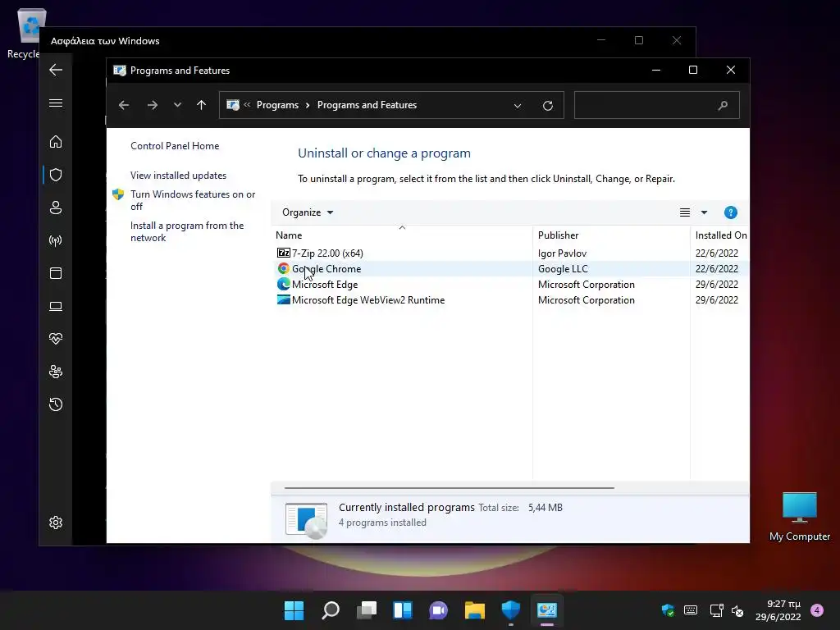Click Google LLC publisher cell
The height and width of the screenshot is (630, 840).
coord(563,269)
